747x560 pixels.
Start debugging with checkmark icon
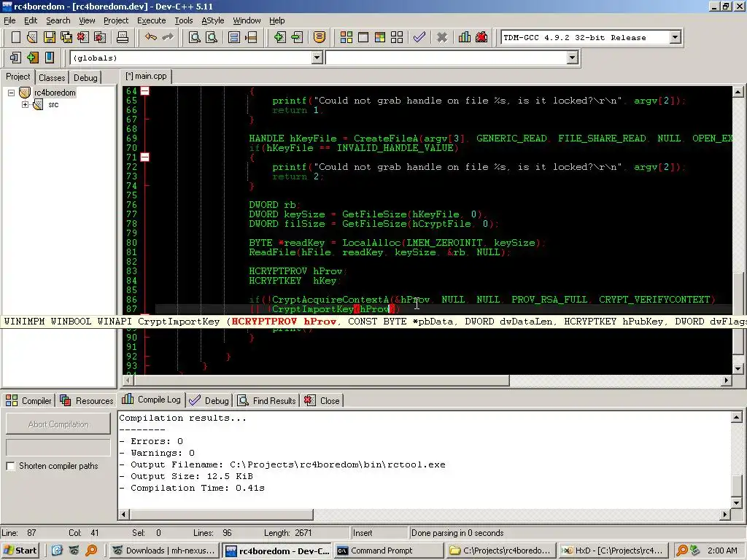[x=419, y=37]
